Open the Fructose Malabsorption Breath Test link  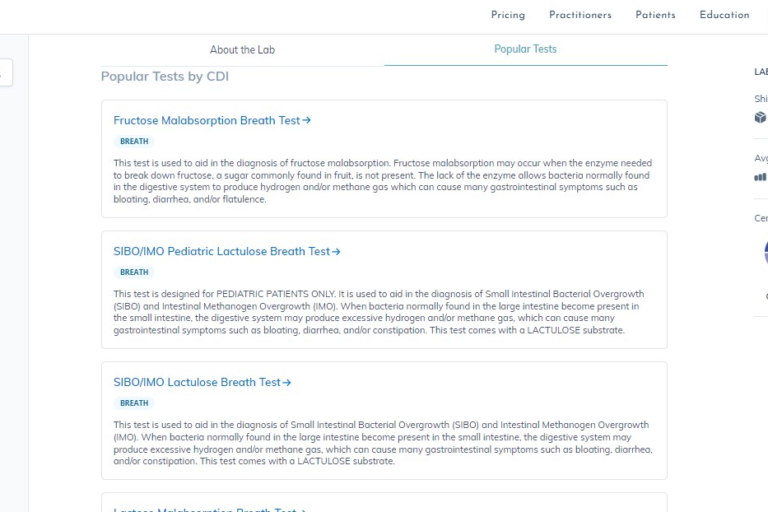[x=206, y=121]
